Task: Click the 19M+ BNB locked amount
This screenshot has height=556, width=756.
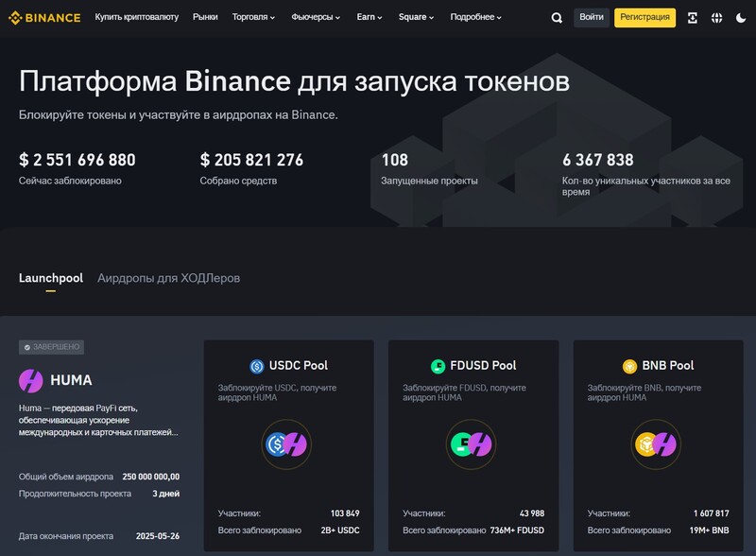Action: (x=710, y=530)
